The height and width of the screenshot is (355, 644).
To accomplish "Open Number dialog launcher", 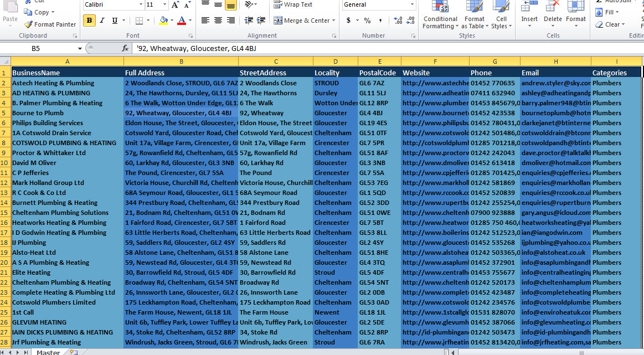I will 414,36.
